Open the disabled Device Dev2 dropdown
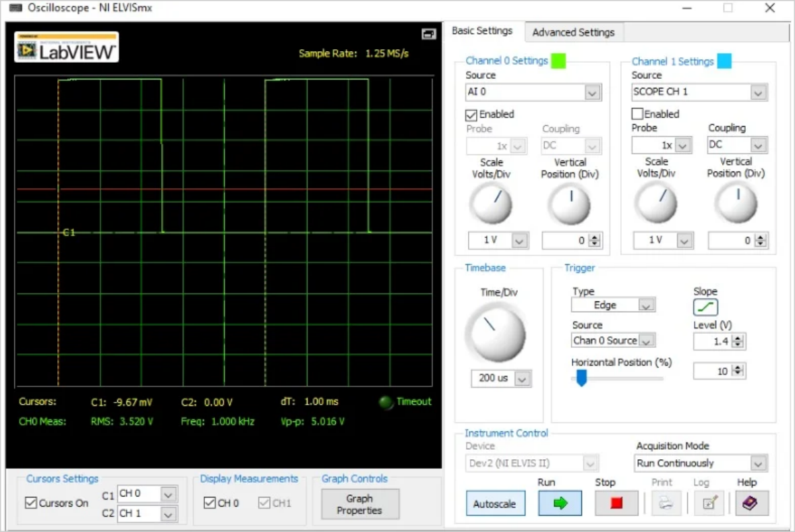The image size is (795, 532). coord(589,463)
